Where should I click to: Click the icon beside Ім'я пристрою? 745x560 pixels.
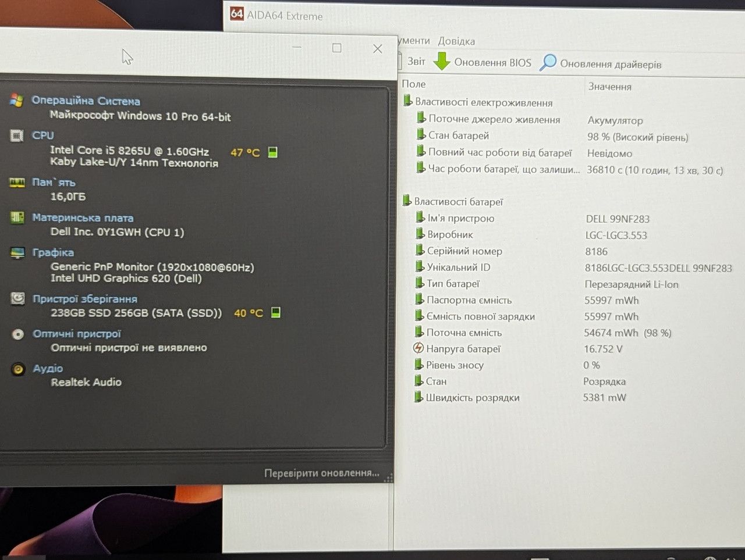420,217
